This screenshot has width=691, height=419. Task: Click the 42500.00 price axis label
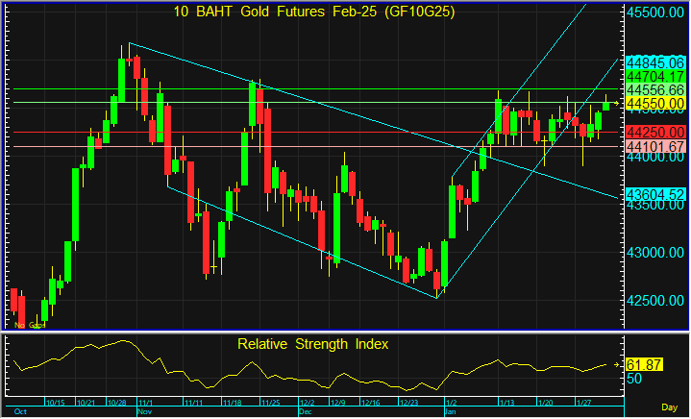(x=655, y=299)
